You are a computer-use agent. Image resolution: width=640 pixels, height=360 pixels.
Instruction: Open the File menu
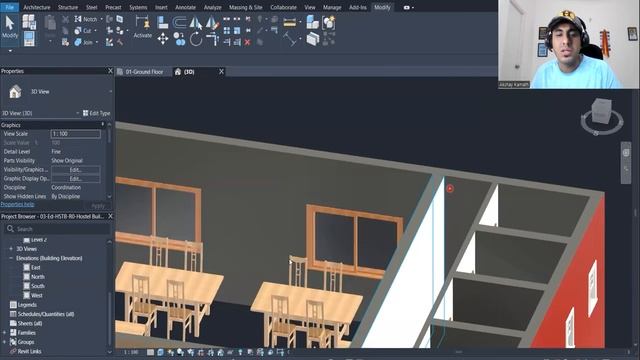(9, 7)
